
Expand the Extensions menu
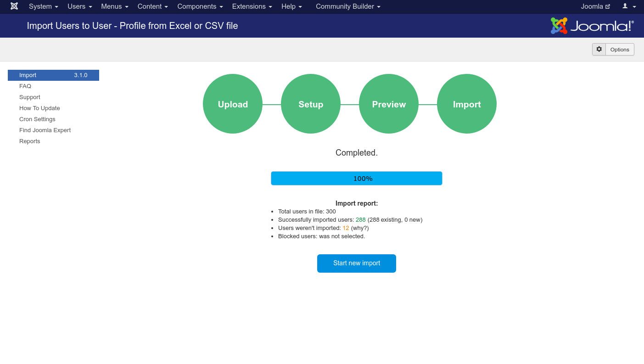point(252,6)
